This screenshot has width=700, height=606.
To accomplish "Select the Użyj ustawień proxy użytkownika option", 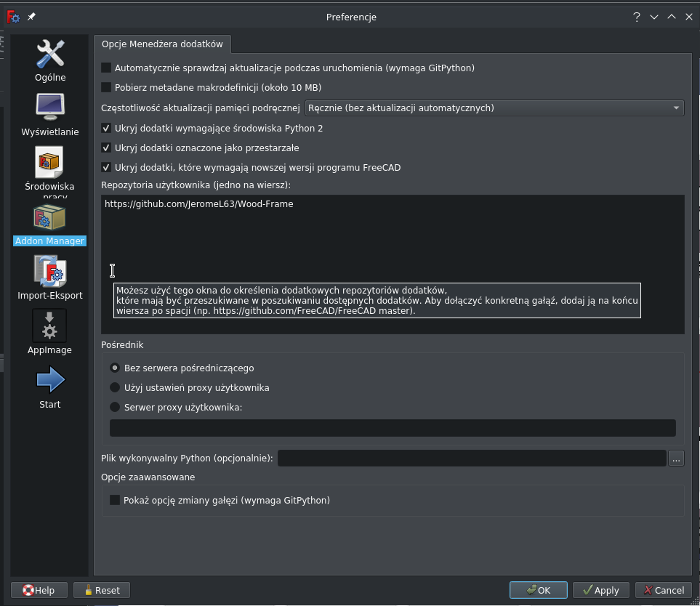I will (x=114, y=387).
